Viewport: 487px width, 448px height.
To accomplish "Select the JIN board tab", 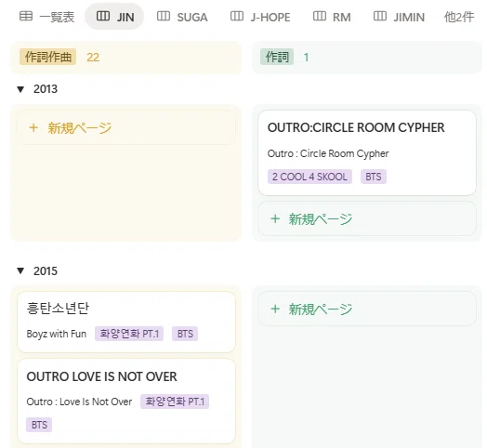I will 114,17.
